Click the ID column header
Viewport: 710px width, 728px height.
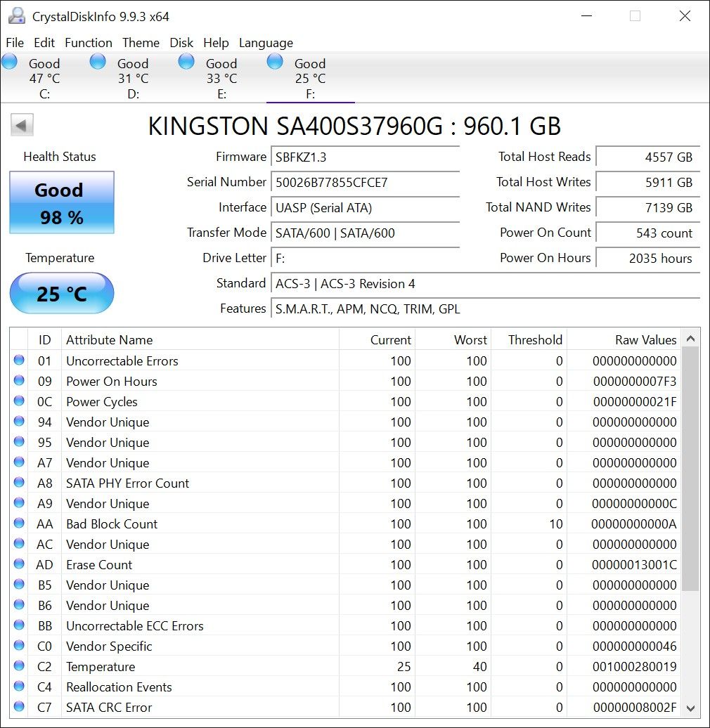click(44, 340)
